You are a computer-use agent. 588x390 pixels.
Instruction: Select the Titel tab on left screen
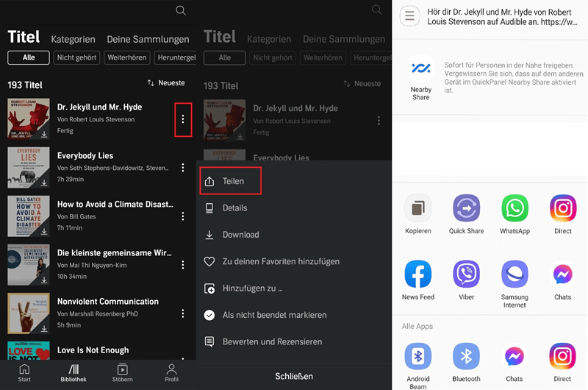tap(24, 37)
